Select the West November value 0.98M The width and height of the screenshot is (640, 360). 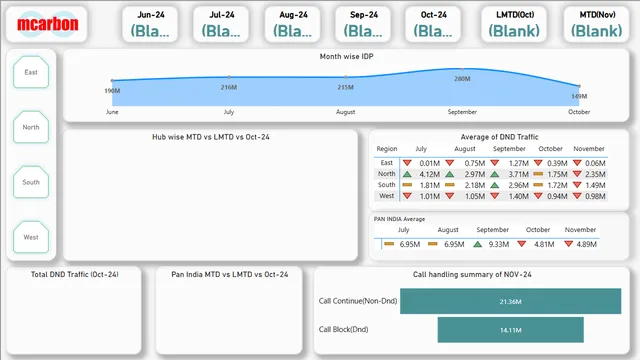(595, 196)
